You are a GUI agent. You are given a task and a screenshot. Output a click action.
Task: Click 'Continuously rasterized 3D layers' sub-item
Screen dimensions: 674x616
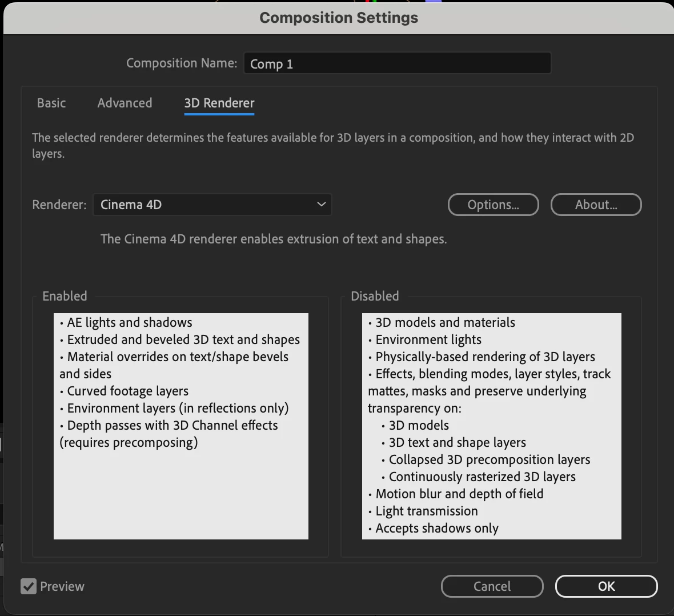(x=482, y=477)
